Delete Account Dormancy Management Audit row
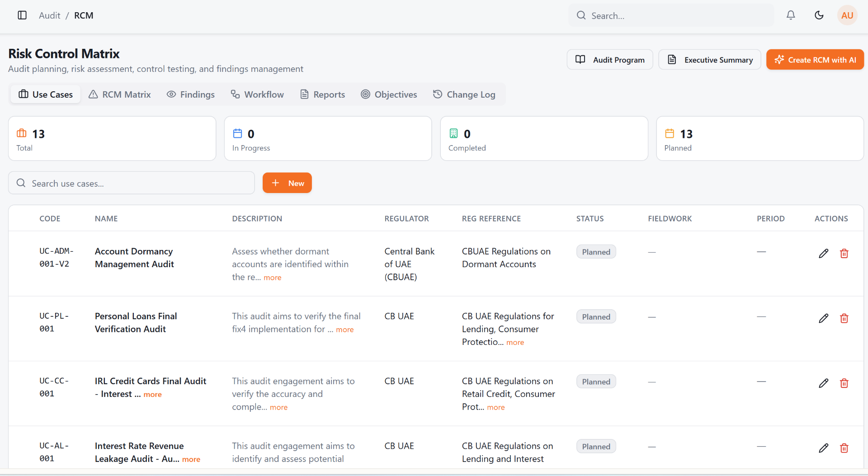The width and height of the screenshot is (868, 476). tap(844, 254)
